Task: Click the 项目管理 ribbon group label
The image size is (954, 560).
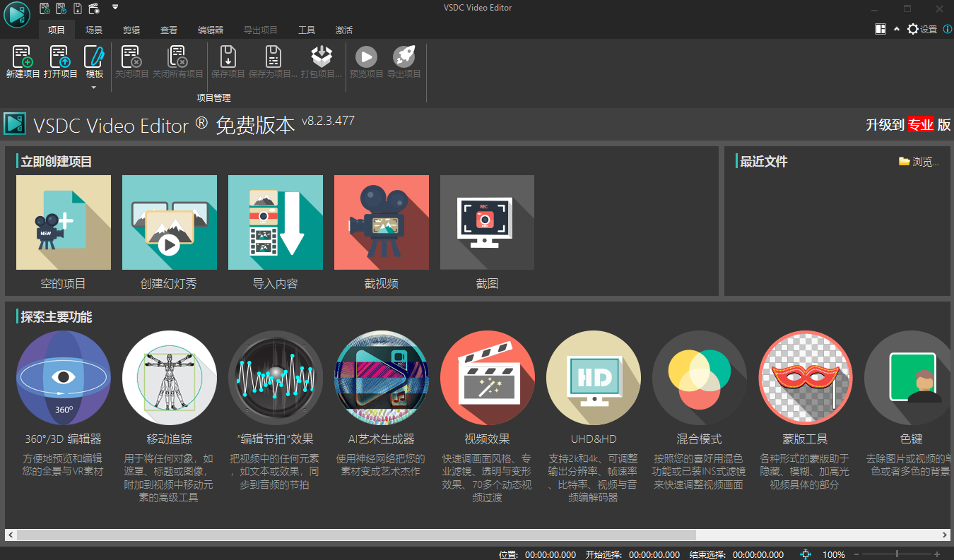Action: pyautogui.click(x=213, y=97)
